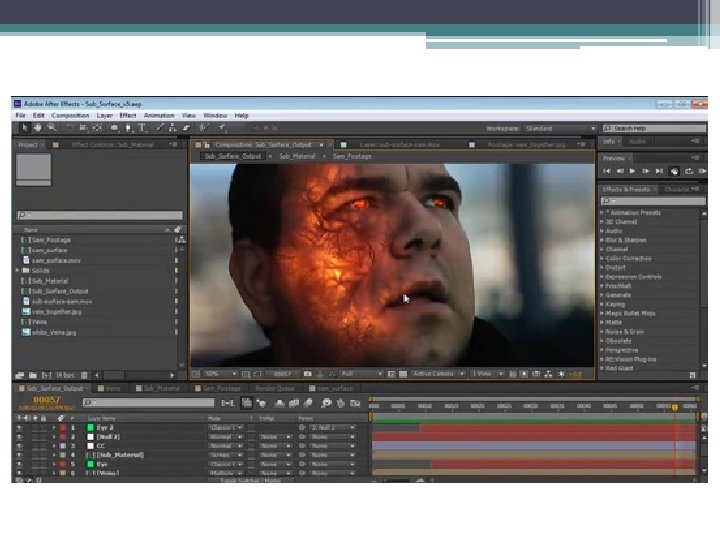This screenshot has width=720, height=540.
Task: Start RAM preview button
Action: click(x=702, y=171)
